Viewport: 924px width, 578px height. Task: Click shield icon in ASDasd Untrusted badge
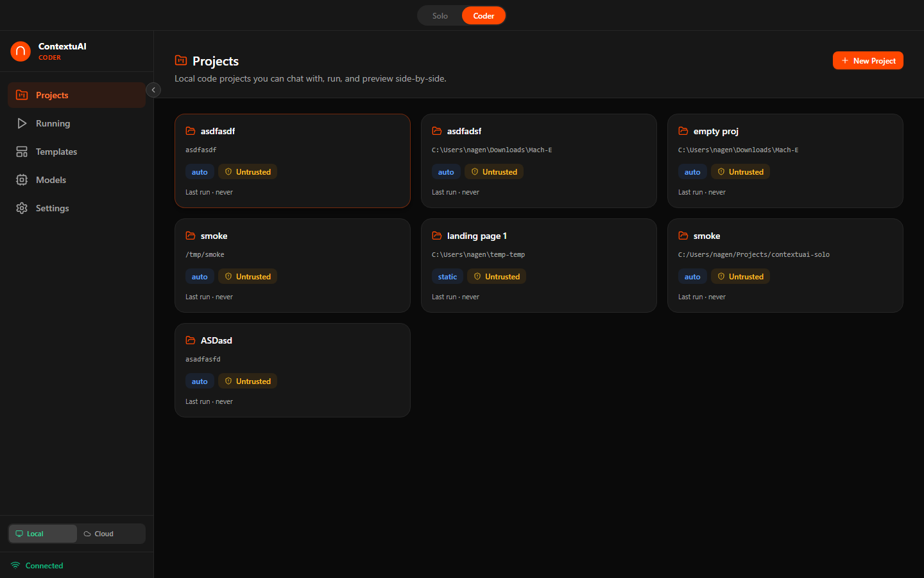click(228, 381)
